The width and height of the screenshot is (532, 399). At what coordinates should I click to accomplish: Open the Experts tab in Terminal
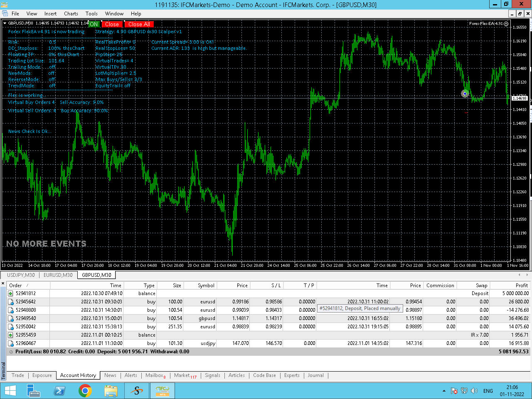pos(292,375)
